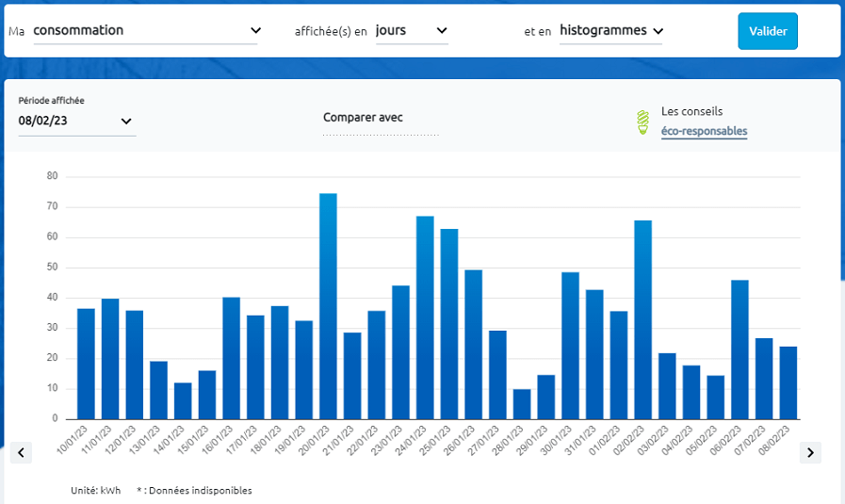
Task: Click the bar for 23/01/23
Action: pos(401,352)
